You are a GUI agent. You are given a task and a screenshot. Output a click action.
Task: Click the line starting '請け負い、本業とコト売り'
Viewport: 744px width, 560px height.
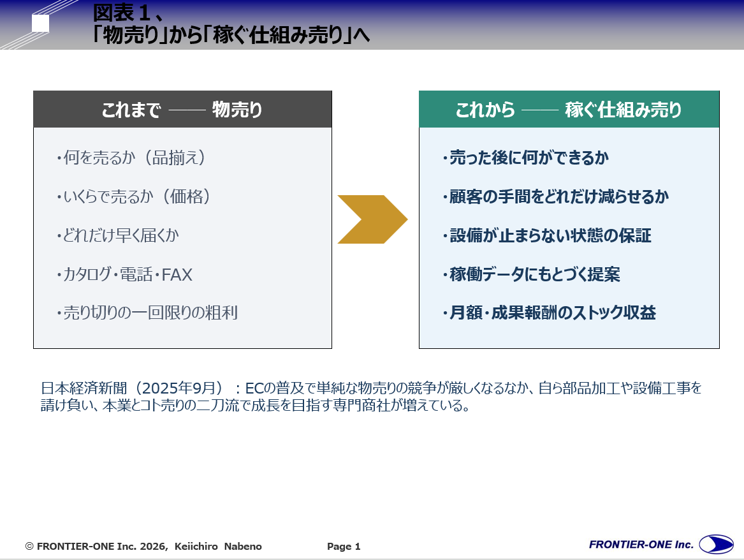click(x=255, y=405)
